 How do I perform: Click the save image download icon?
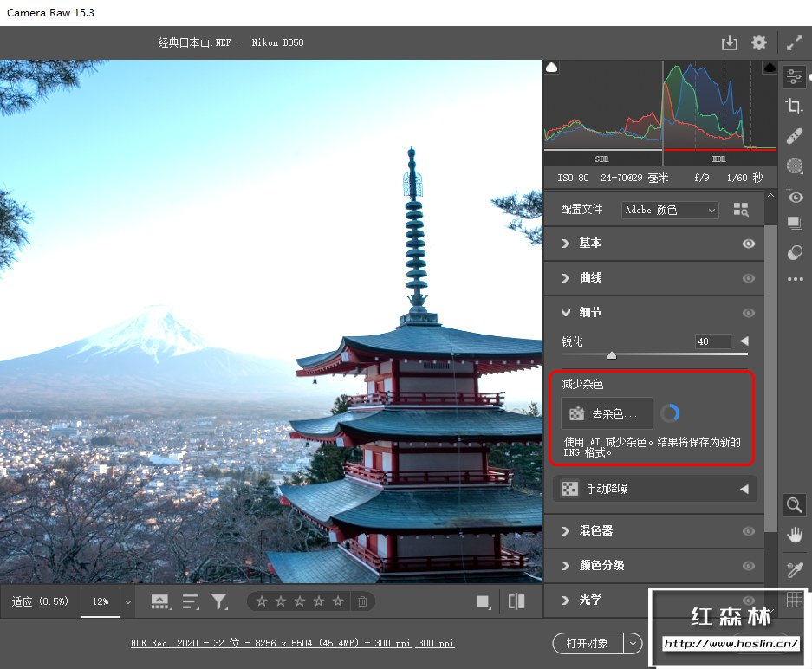pos(729,42)
